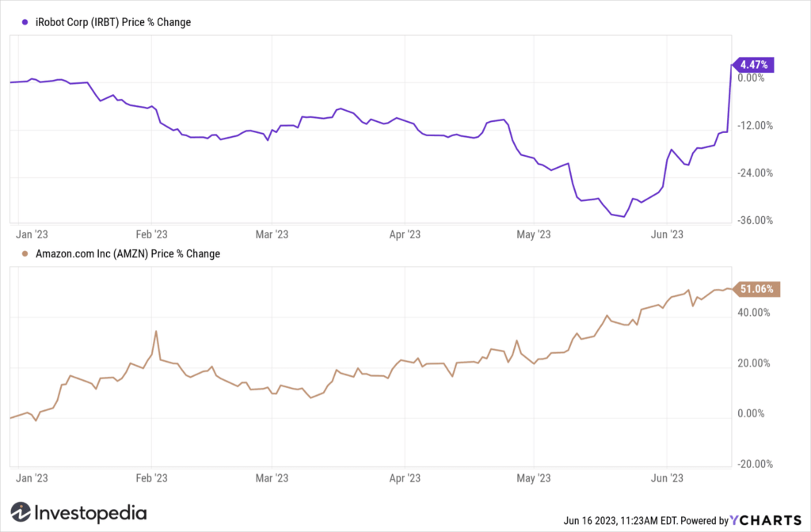This screenshot has height=532, width=811.
Task: Select the purple iRobot legend dot
Action: (x=25, y=22)
